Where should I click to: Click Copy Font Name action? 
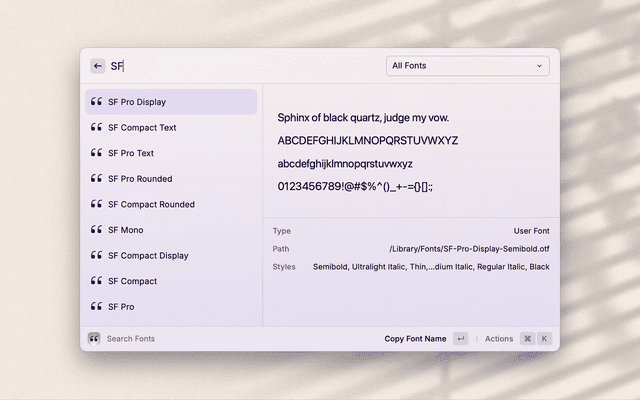pyautogui.click(x=415, y=339)
